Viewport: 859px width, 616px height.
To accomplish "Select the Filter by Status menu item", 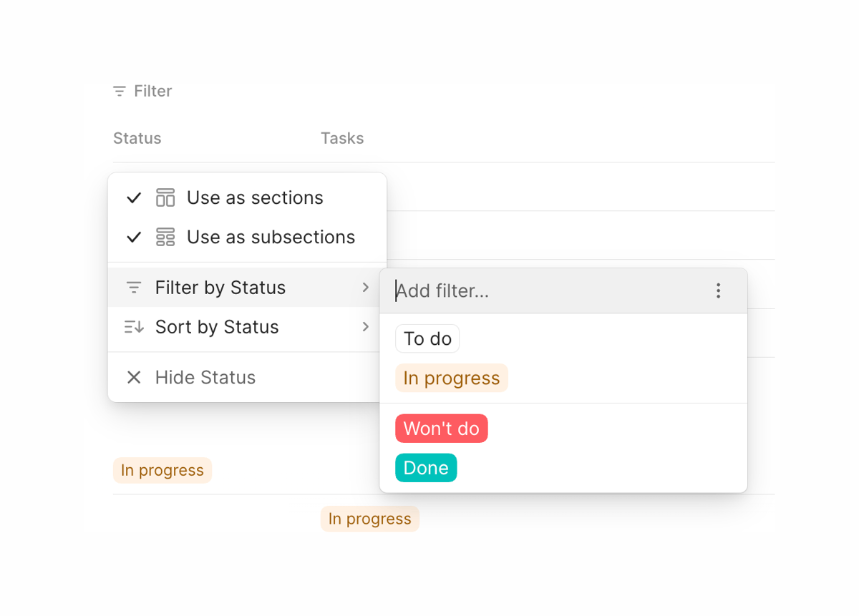I will [x=220, y=287].
